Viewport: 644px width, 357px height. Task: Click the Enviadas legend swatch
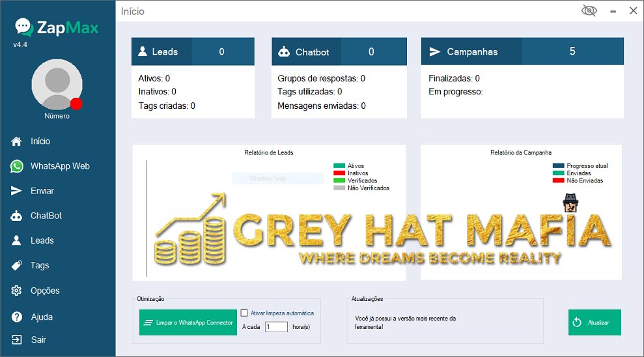coord(559,173)
